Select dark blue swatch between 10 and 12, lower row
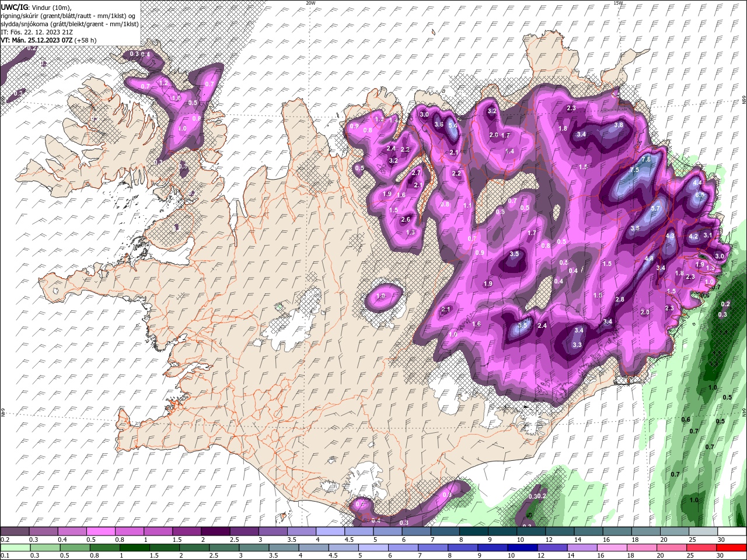This screenshot has height=560, width=747. 522,548
